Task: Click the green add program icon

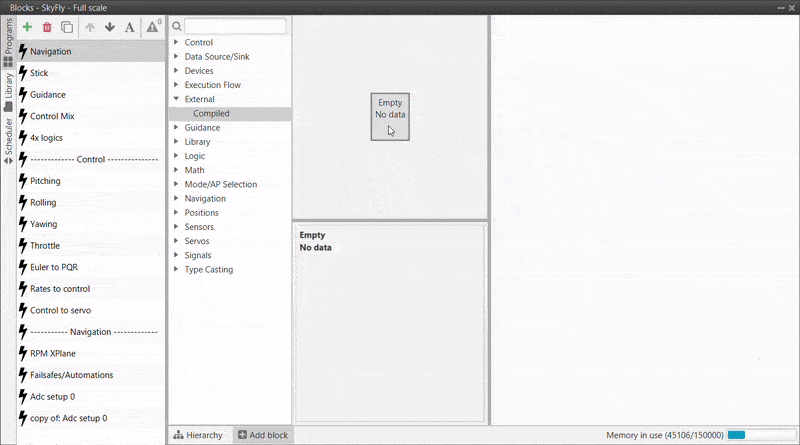Action: coord(27,27)
